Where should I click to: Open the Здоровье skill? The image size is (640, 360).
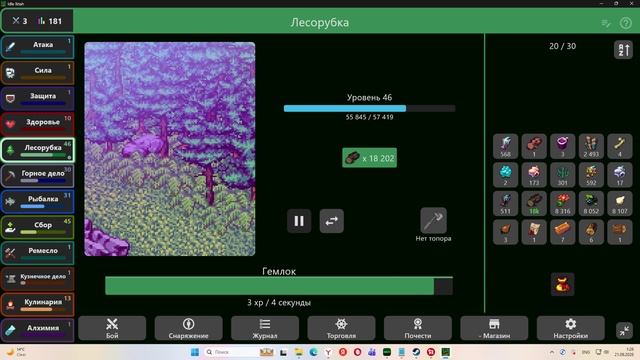coord(37,124)
